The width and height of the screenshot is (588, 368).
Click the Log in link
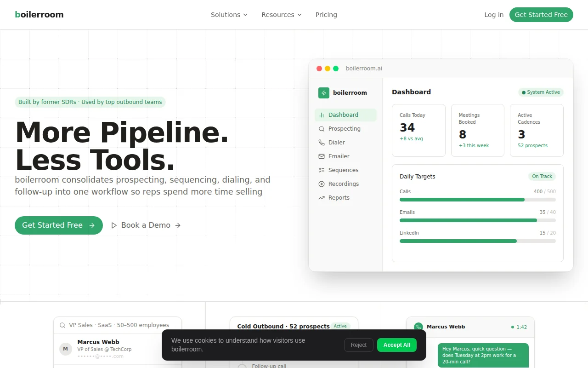click(x=494, y=15)
